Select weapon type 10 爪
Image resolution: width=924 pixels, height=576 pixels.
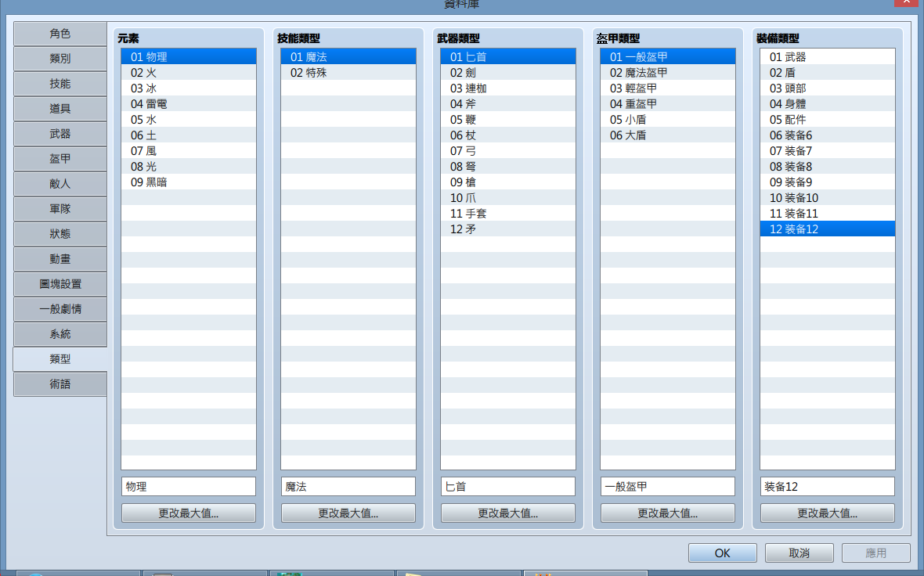coord(508,198)
